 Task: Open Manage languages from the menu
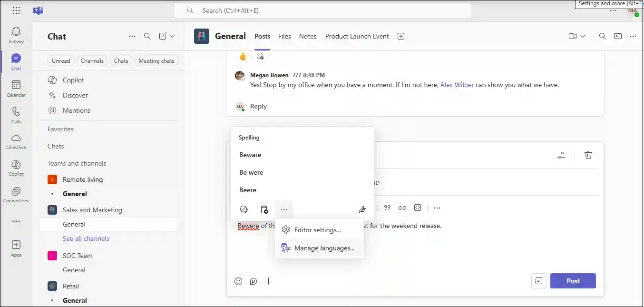point(320,248)
